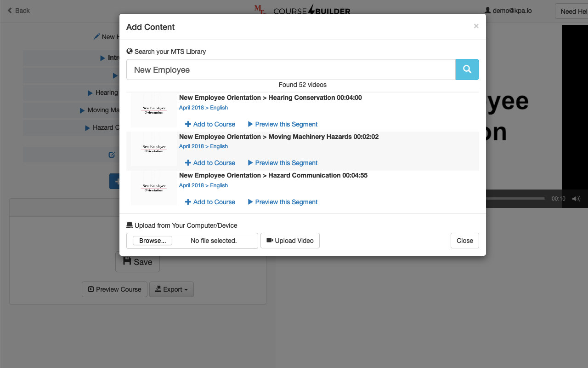This screenshot has width=588, height=368.
Task: Close the Add Content dialog with the X
Action: pos(476,26)
